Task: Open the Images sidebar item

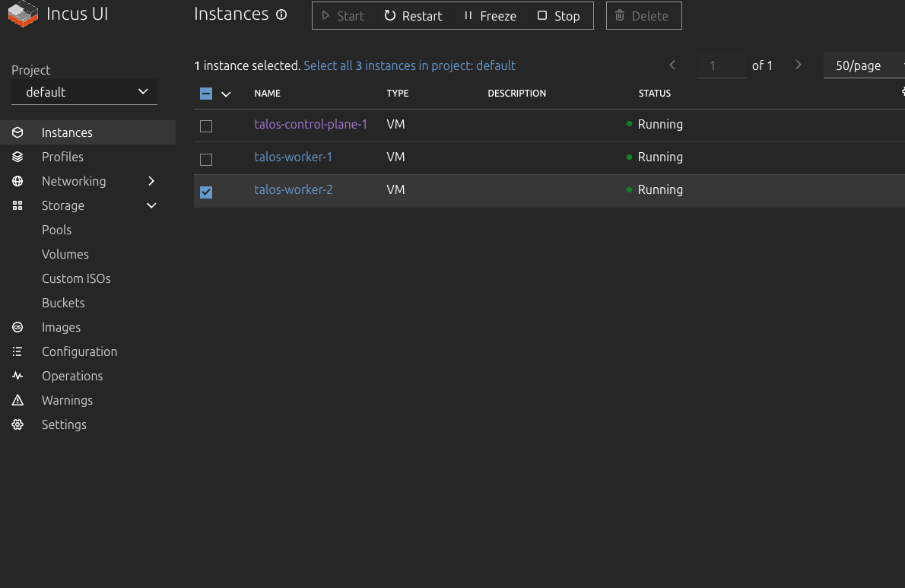Action: pyautogui.click(x=61, y=327)
